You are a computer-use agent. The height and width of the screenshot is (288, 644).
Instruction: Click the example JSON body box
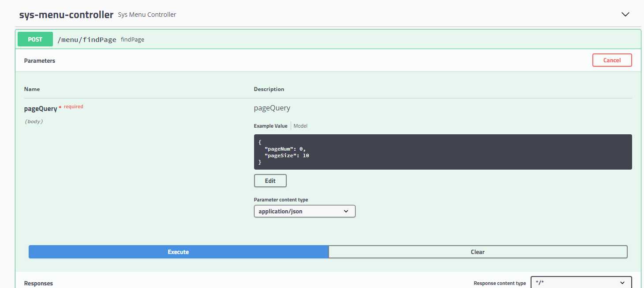443,152
